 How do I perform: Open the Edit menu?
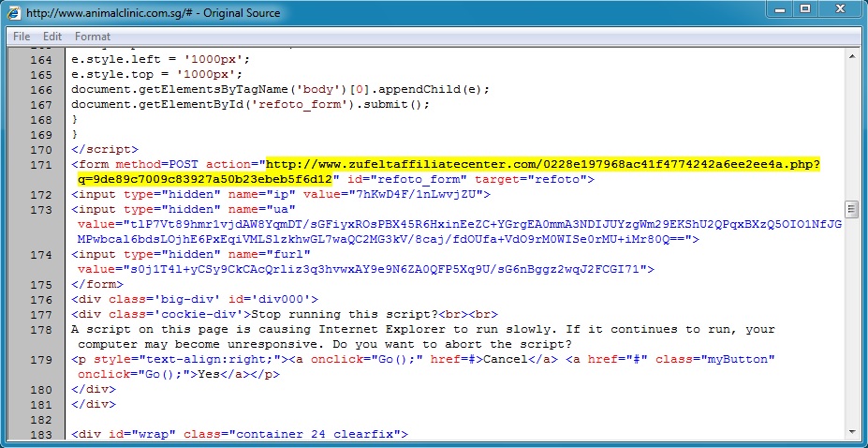point(52,37)
